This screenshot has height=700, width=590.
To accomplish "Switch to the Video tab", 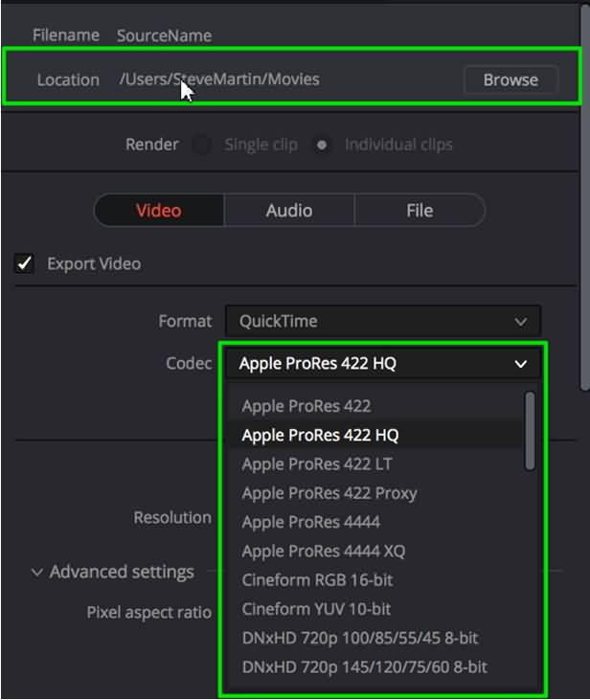I will pyautogui.click(x=159, y=211).
